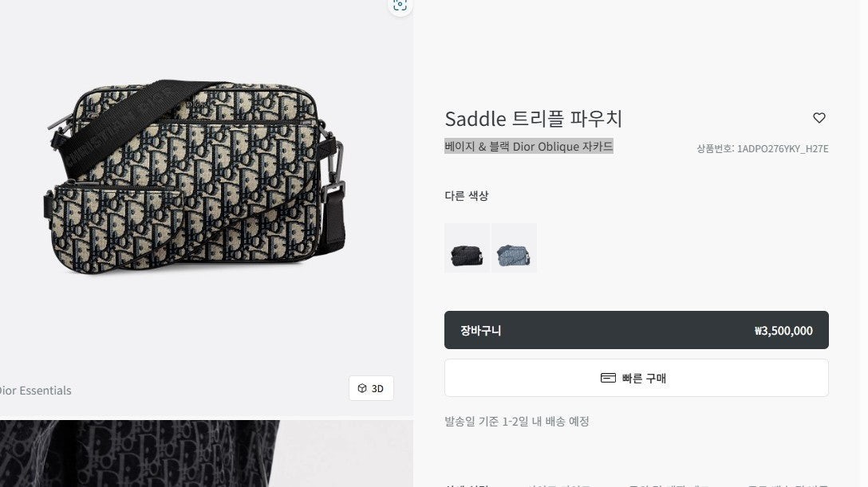
Task: Click the 다른 색상 section label
Action: (x=467, y=196)
